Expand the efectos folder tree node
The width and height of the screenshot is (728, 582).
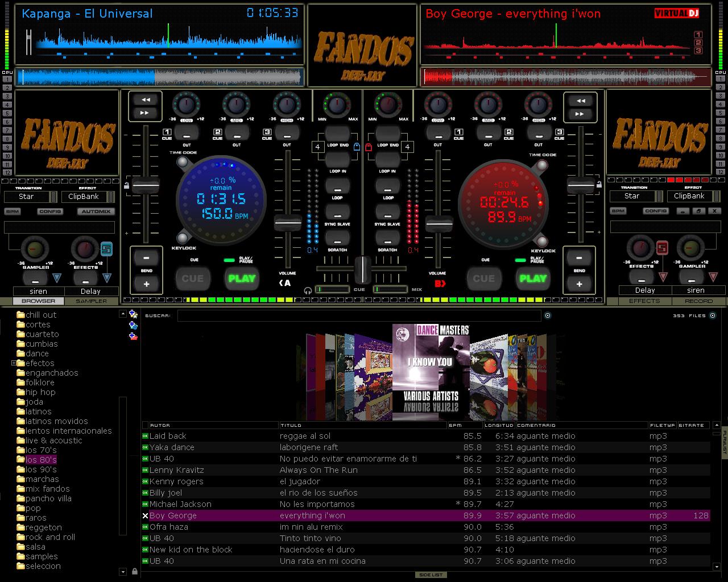click(x=14, y=363)
